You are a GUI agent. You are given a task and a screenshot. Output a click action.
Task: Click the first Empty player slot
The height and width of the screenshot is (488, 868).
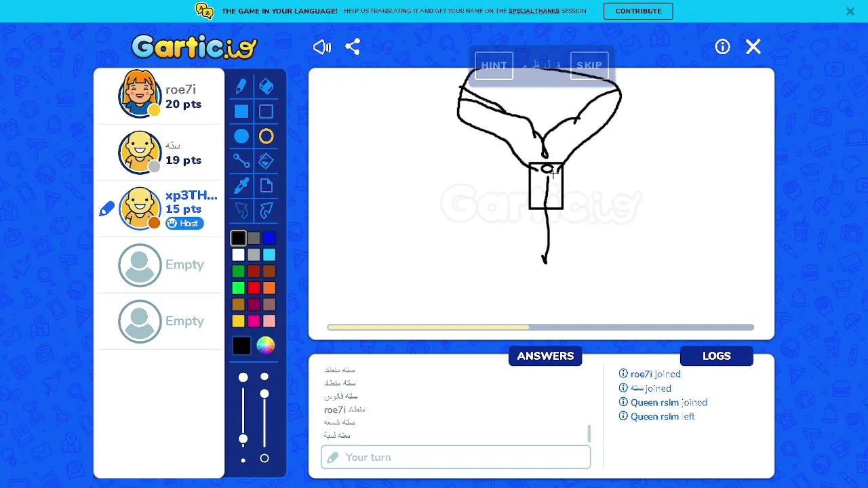tap(160, 264)
